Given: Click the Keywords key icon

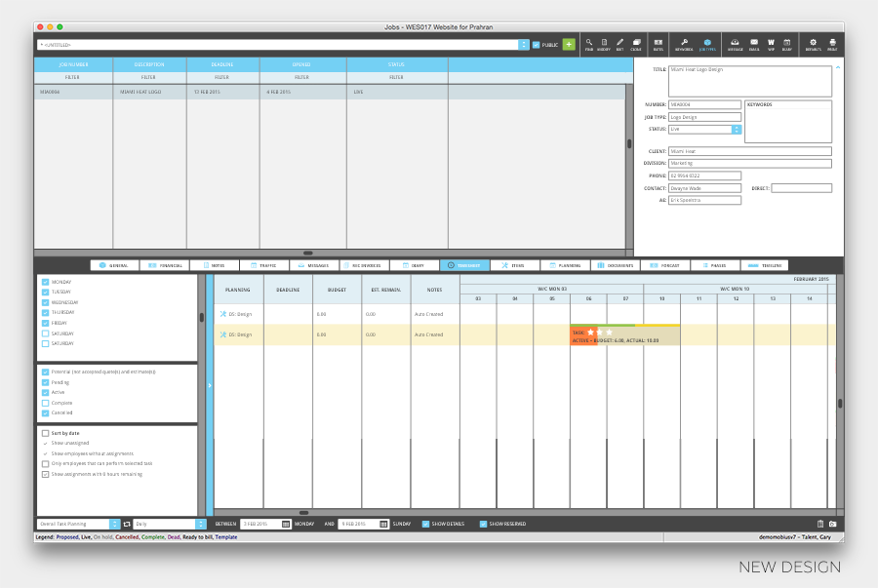Looking at the screenshot, I should coord(684,44).
